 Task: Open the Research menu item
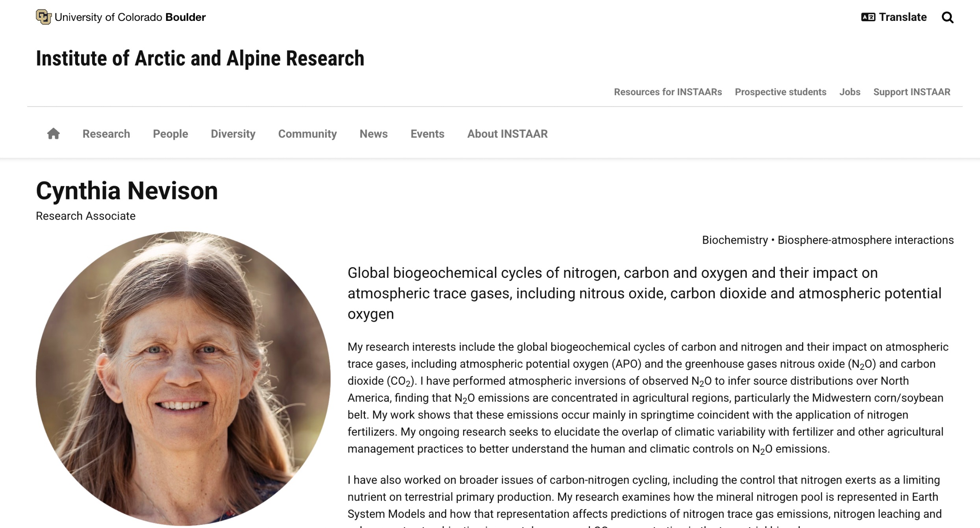pyautogui.click(x=106, y=134)
